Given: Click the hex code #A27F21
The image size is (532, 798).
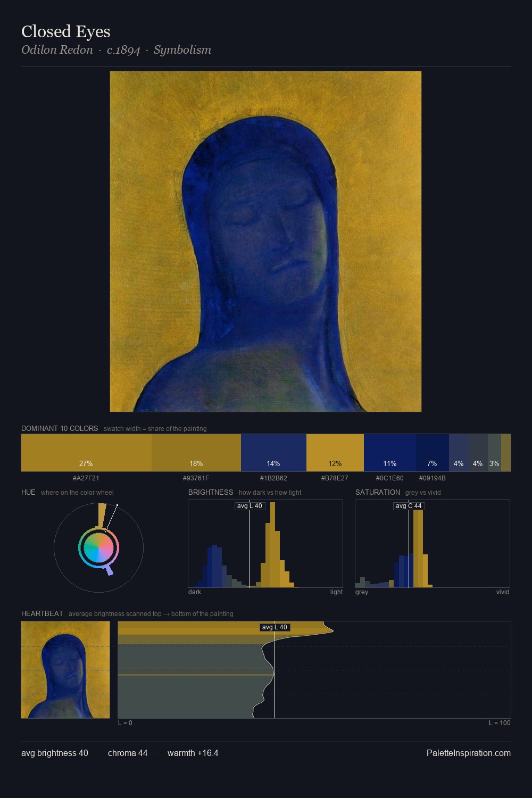Looking at the screenshot, I should 86,478.
